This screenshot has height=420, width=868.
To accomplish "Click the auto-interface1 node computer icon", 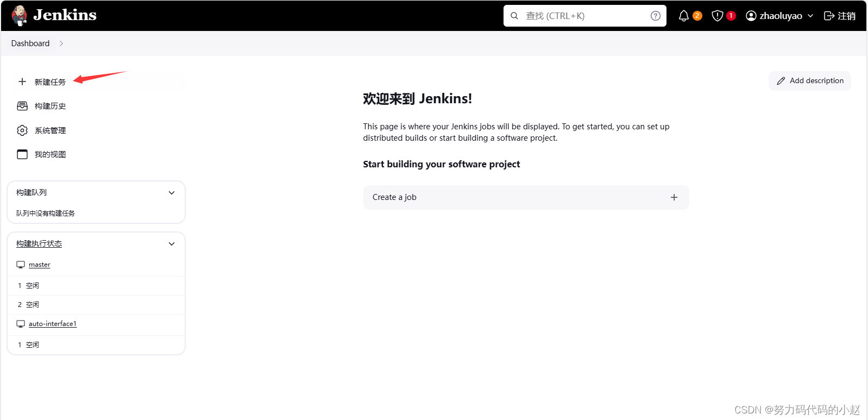I will tap(21, 324).
